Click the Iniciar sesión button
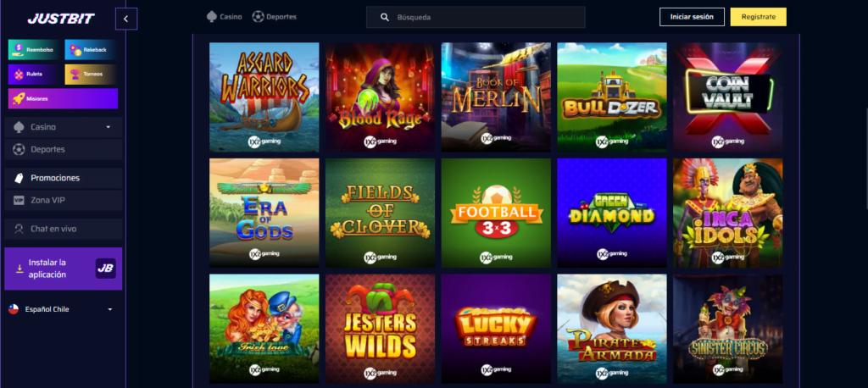This screenshot has width=868, height=388. pos(692,17)
